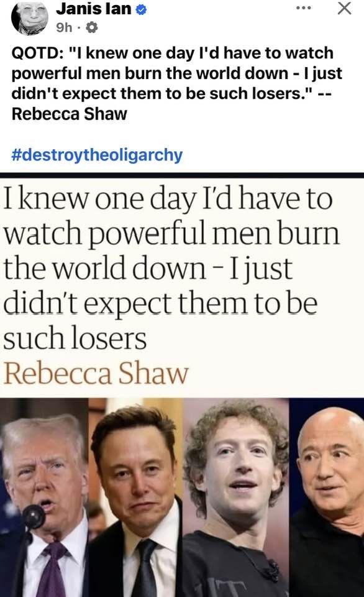Click the black microphone in left photo

[x=34, y=517]
